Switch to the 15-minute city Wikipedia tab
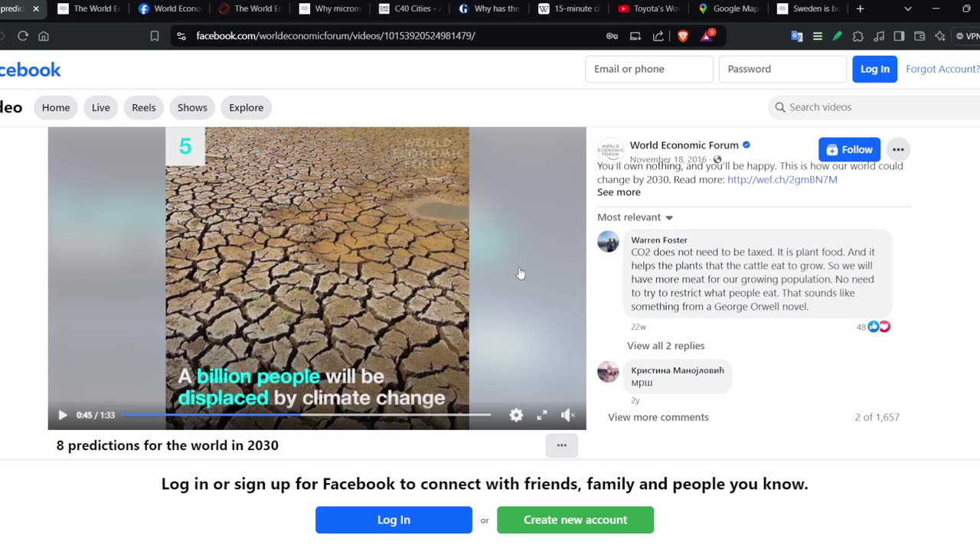Viewport: 980px width, 551px height. [x=570, y=9]
